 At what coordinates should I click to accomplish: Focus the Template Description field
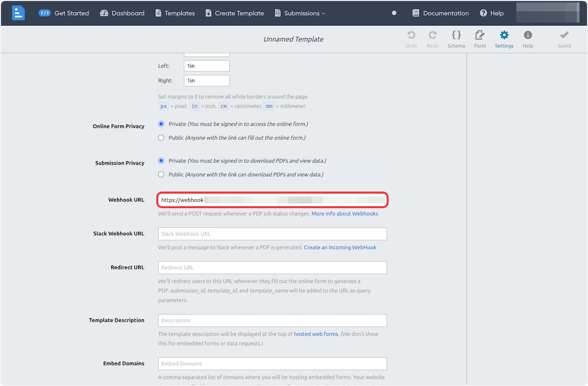tap(272, 320)
